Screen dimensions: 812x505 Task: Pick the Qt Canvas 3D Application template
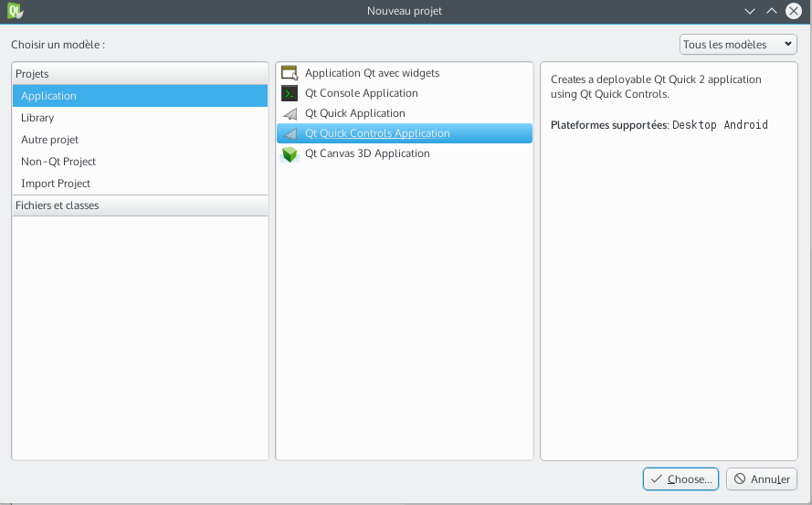[405, 153]
